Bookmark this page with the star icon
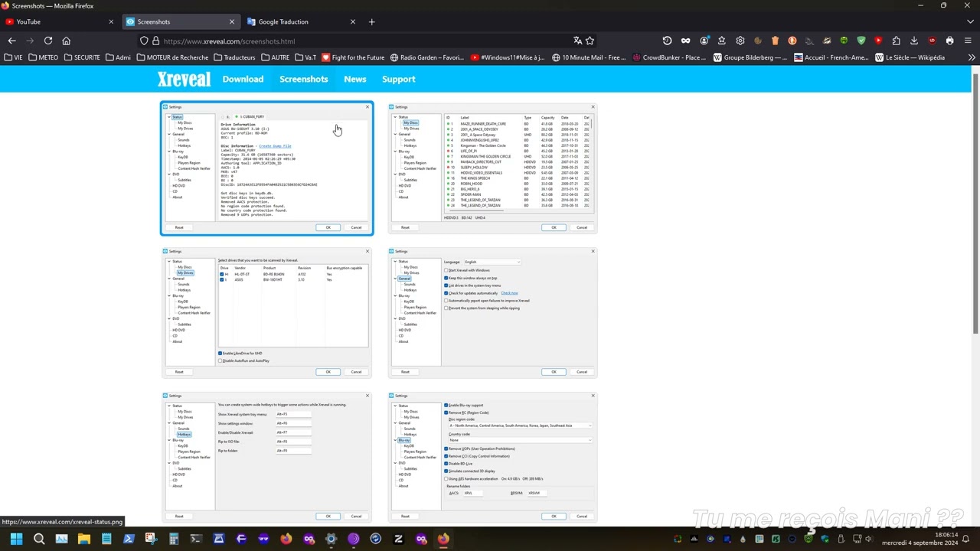Screen dimensions: 980x551 coord(590,41)
